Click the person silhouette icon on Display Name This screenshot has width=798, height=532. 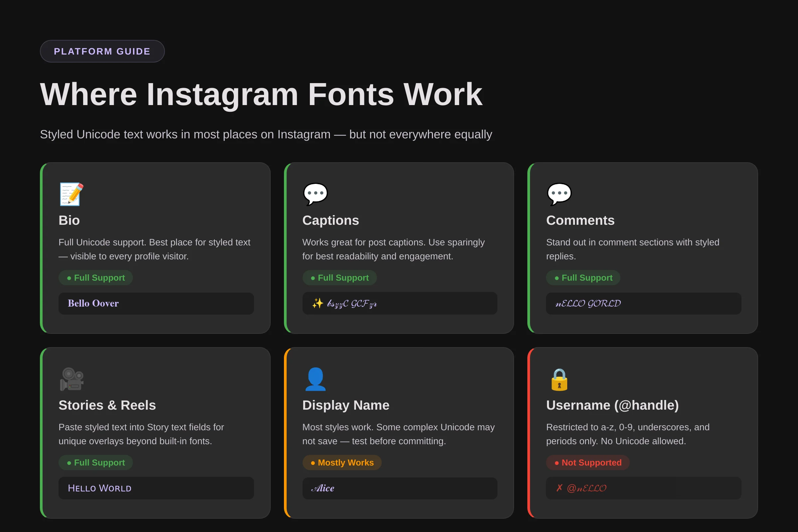(x=315, y=379)
